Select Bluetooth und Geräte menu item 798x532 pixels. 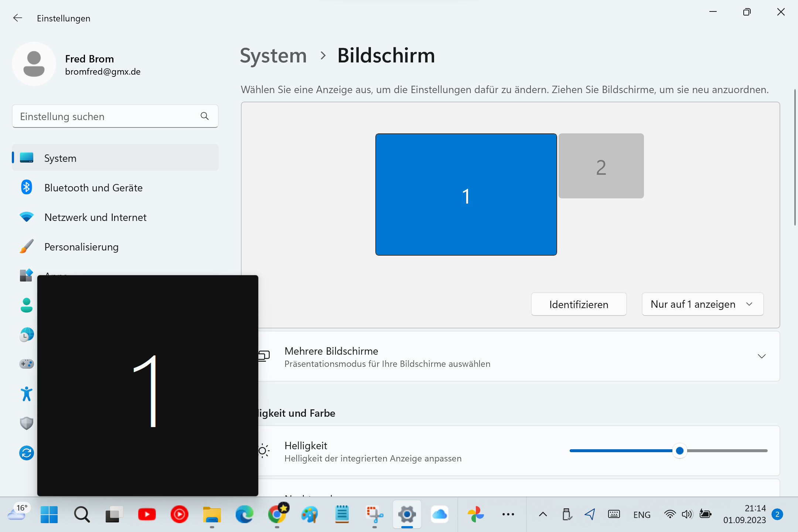point(93,188)
